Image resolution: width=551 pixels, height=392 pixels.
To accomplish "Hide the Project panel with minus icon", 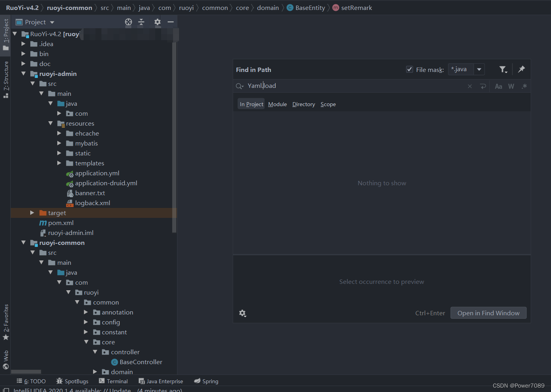I will [171, 22].
